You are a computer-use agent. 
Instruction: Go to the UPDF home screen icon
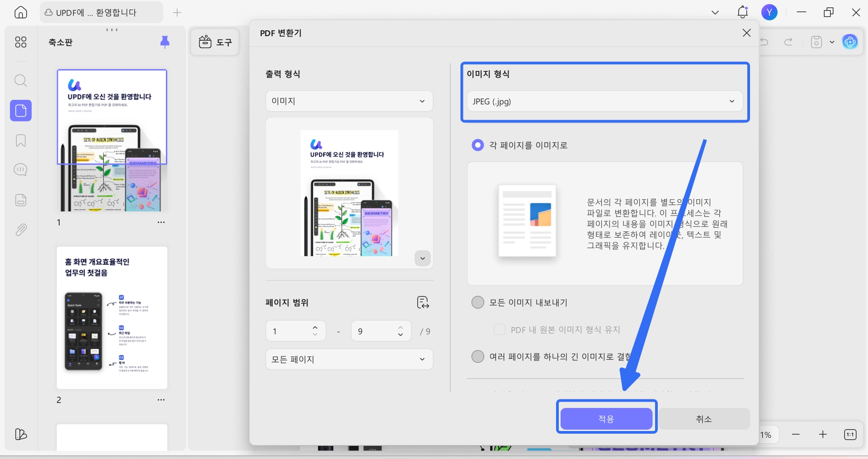(21, 12)
